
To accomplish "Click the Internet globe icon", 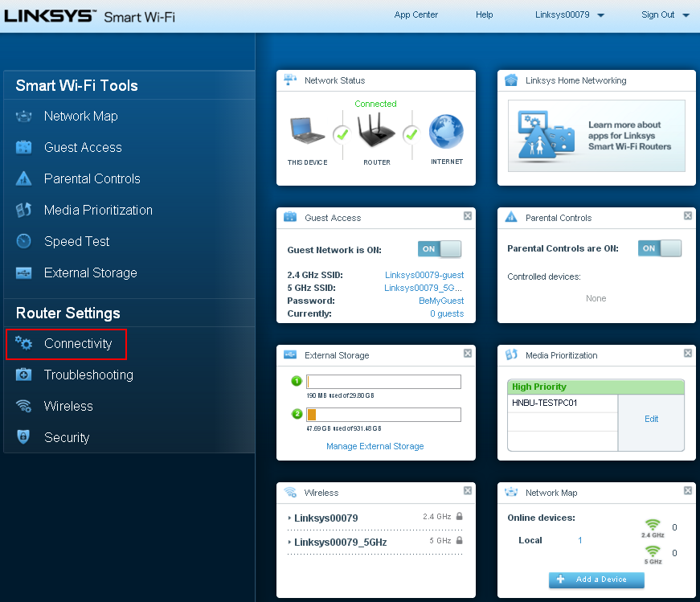I will [x=446, y=131].
